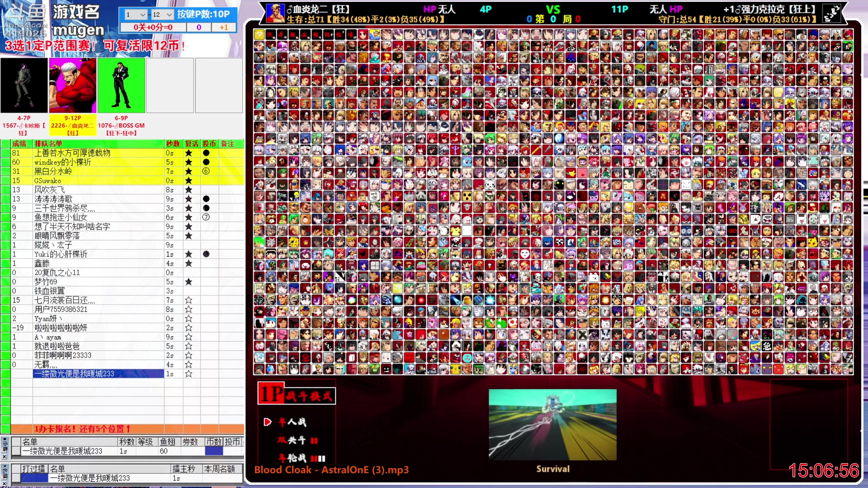Click the 血炎龙二 player portrait in the top bar
The image size is (868, 488).
coord(275,13)
